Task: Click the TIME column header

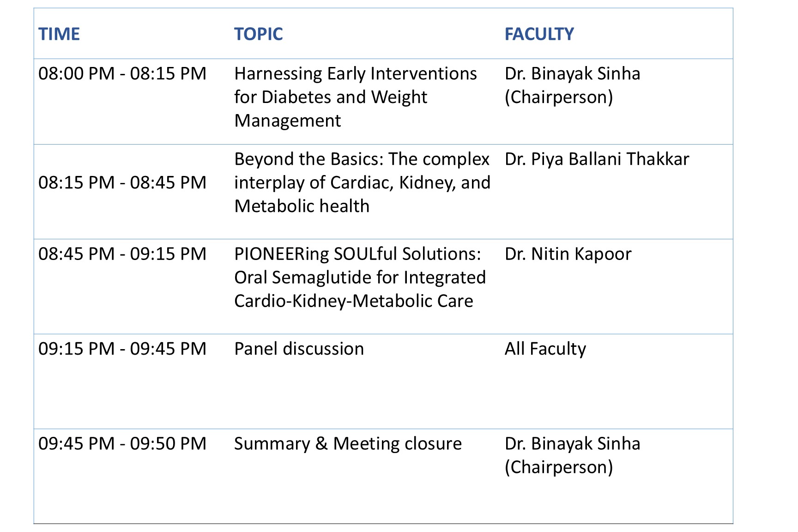Action: point(59,34)
